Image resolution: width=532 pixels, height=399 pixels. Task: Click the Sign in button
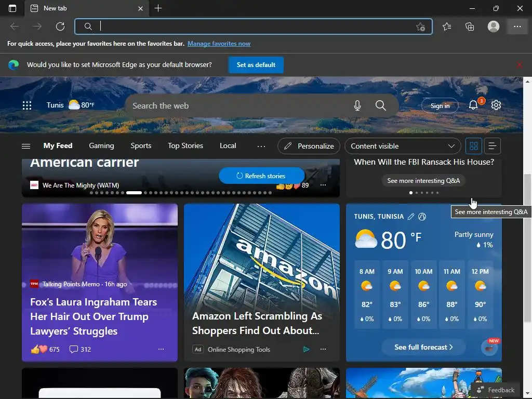coord(440,105)
